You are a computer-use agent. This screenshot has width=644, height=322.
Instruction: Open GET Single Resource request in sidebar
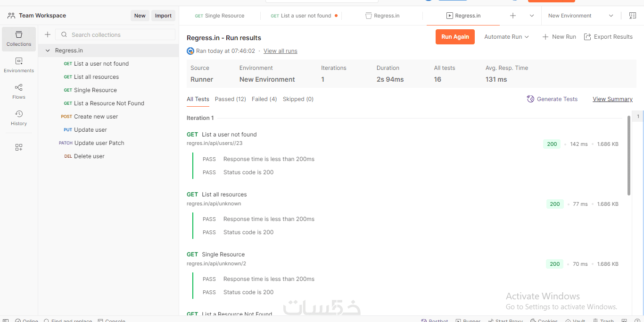(108, 90)
